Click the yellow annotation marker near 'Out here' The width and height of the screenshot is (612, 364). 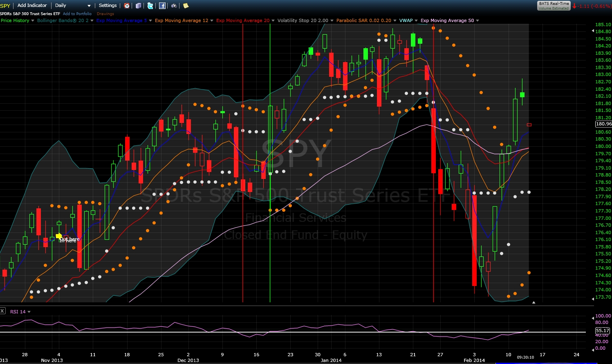(59, 236)
